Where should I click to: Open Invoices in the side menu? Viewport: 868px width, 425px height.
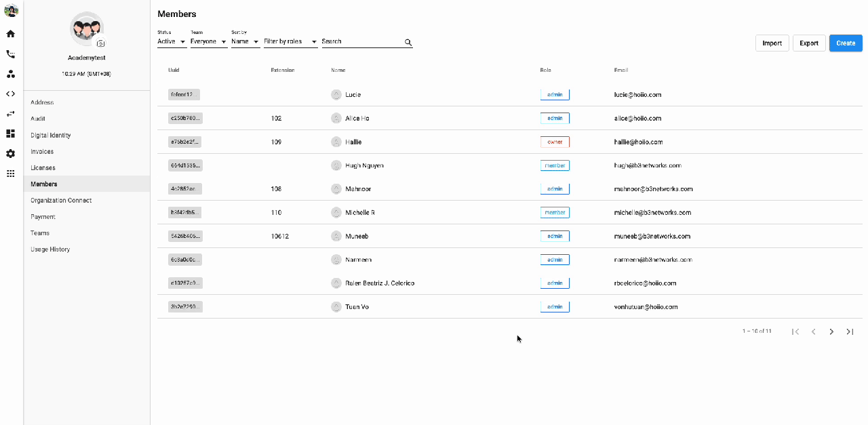click(x=42, y=152)
